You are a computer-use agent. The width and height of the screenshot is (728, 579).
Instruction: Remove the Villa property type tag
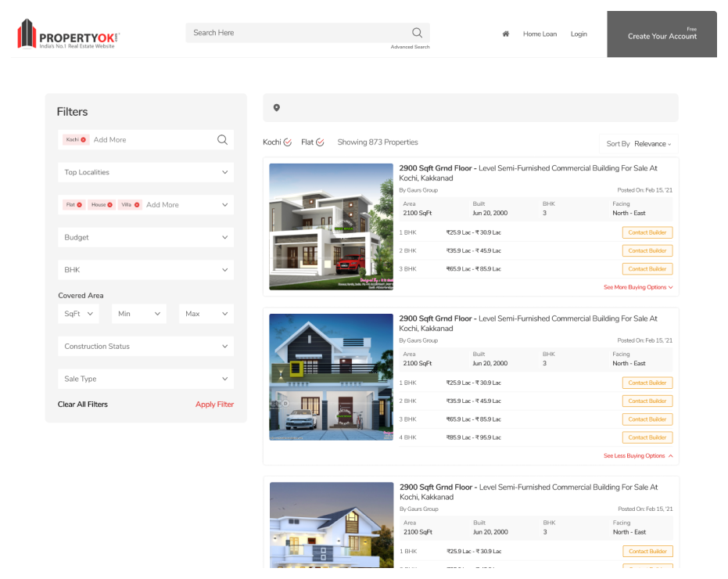point(137,205)
